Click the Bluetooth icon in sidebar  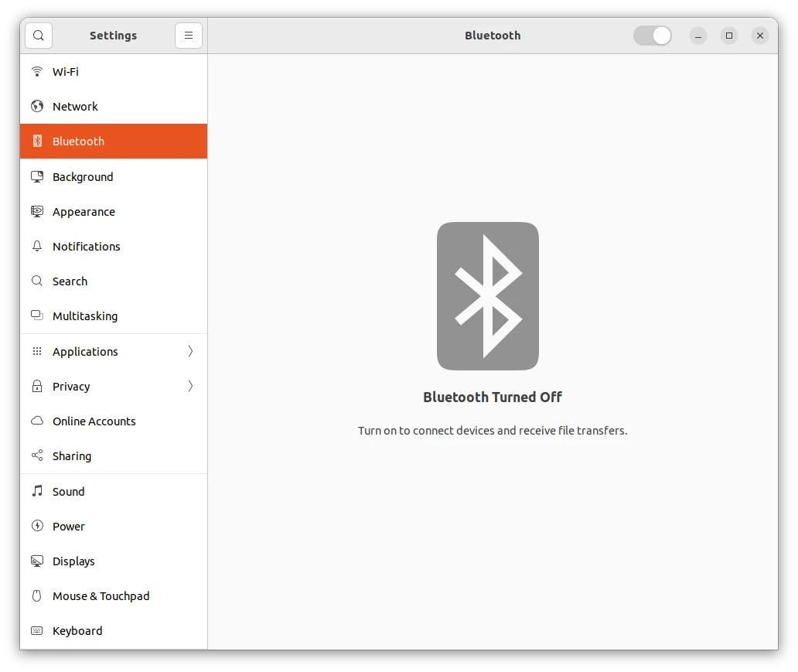(37, 141)
